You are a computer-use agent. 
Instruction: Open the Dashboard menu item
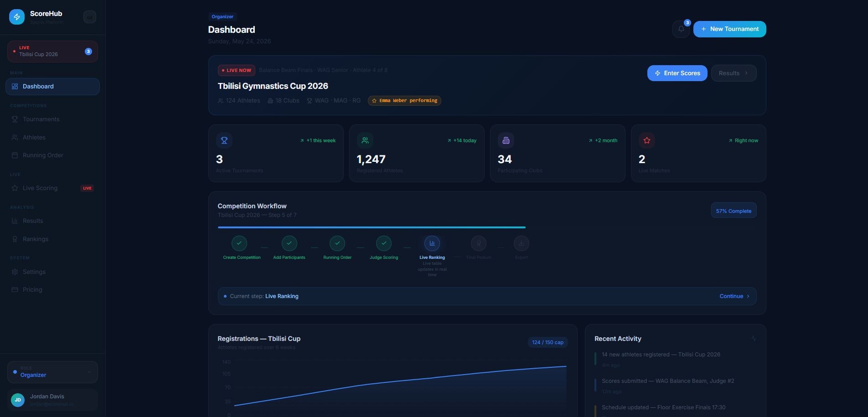pyautogui.click(x=52, y=87)
